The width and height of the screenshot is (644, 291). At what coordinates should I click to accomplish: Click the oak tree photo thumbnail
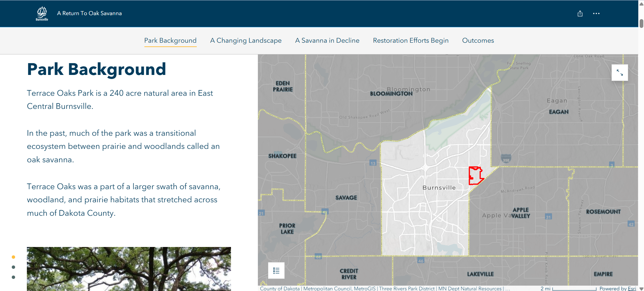(129, 269)
